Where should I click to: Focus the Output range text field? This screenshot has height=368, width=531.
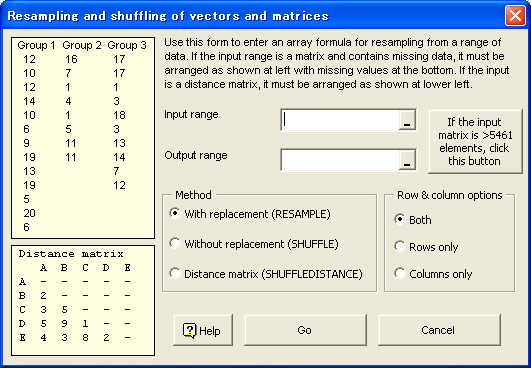pos(340,160)
